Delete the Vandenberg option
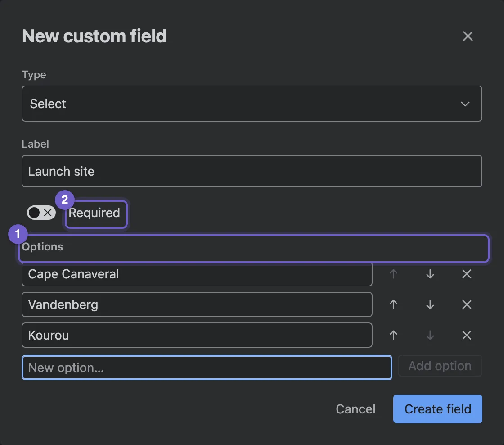Screen dimensions: 504x445 click(x=467, y=304)
